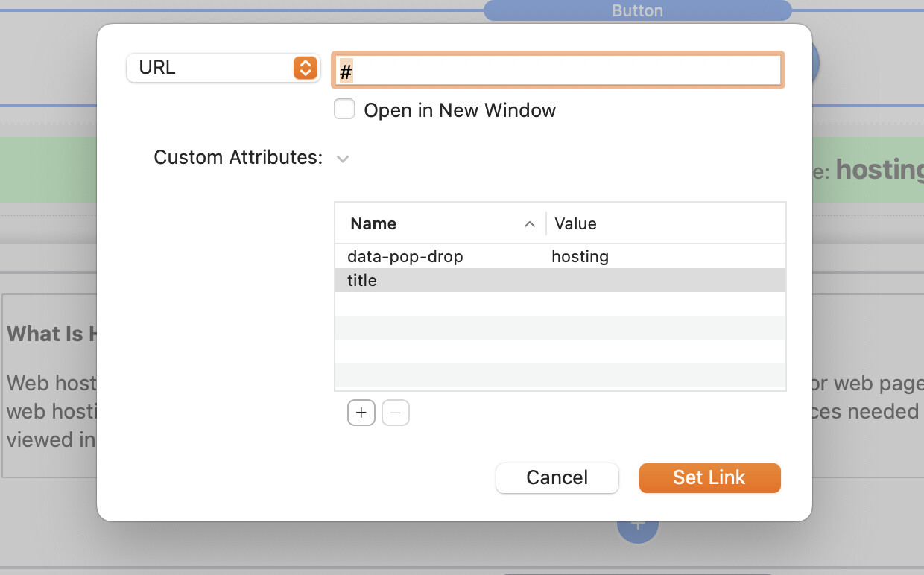Screen dimensions: 924x575
Task: Click the Value column header
Action: 665,223
